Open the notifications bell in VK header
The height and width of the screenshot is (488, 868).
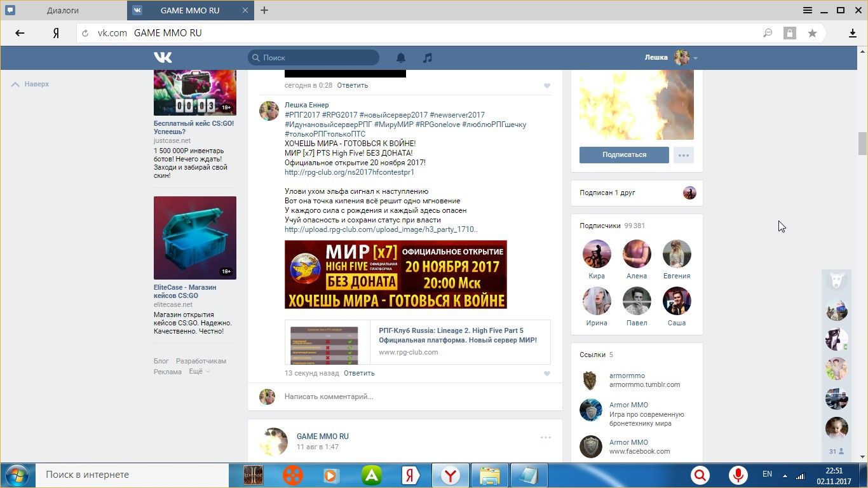coord(401,58)
